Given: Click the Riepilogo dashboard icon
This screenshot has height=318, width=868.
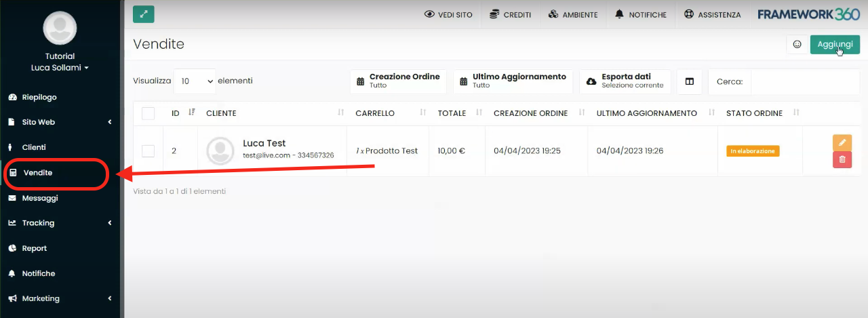Looking at the screenshot, I should (12, 97).
